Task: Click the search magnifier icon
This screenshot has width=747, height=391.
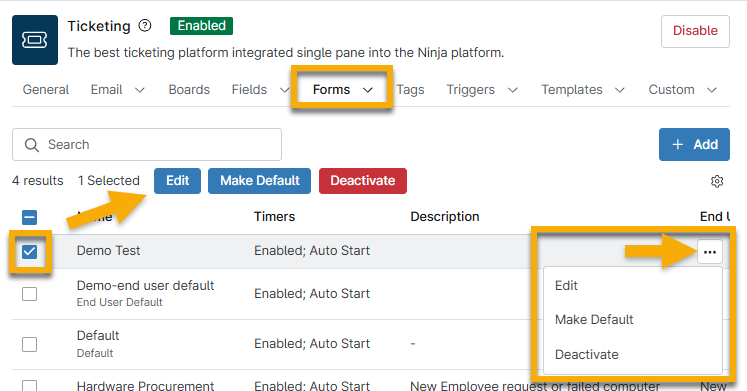Action: (31, 145)
